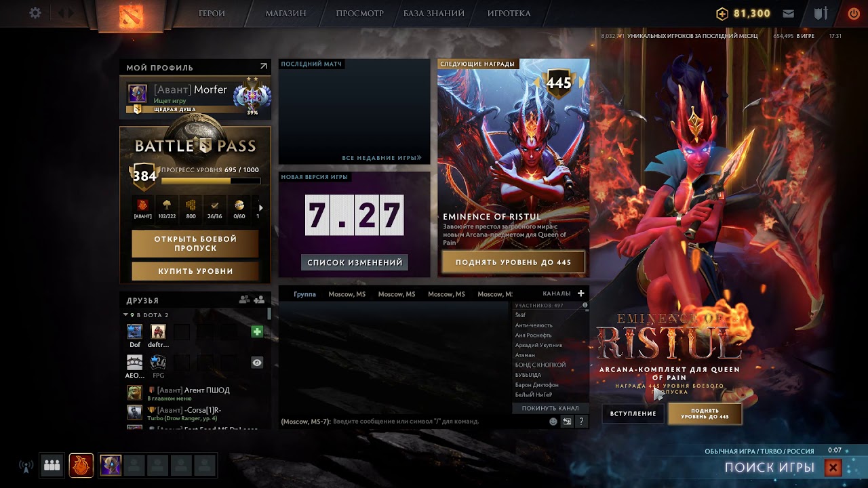This screenshot has width=868, height=488.
Task: Click the Battle Pass level 384 badge
Action: tap(144, 176)
